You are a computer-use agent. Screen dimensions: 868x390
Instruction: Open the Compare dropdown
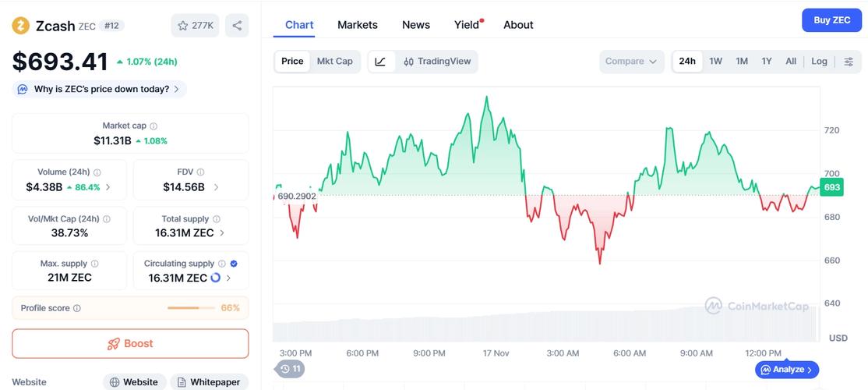[631, 62]
